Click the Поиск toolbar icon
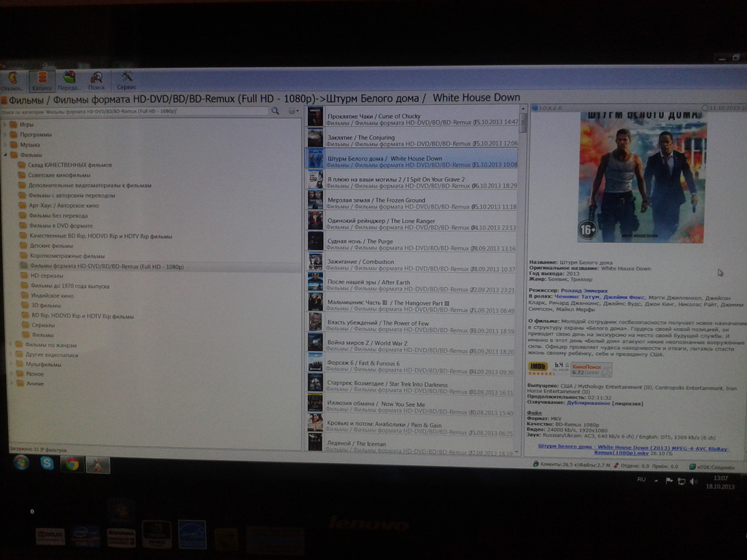The height and width of the screenshot is (560, 747). tap(96, 80)
